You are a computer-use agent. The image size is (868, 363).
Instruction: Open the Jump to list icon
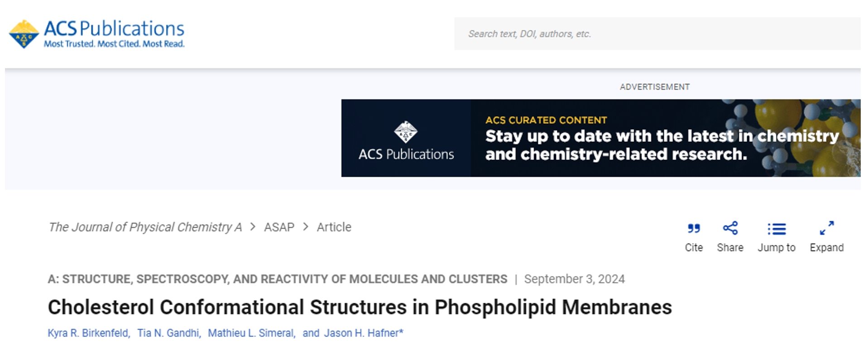(777, 229)
